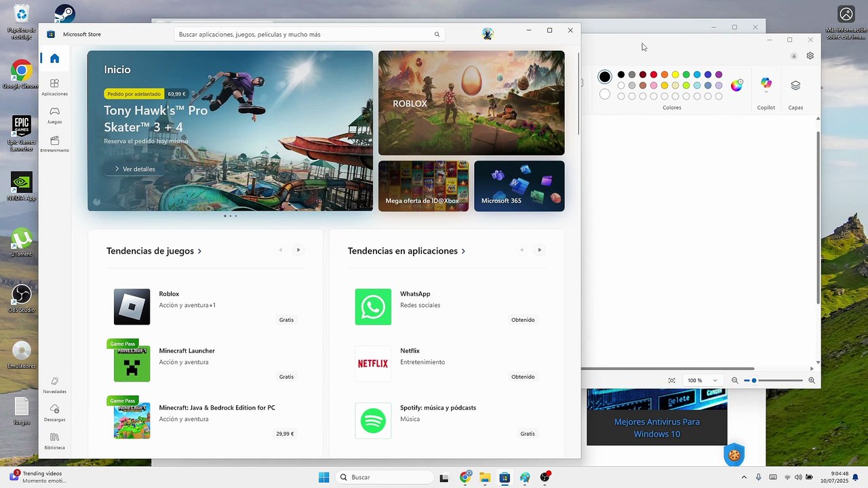Click the Paint horizontal scrollbar
This screenshot has width=868, height=488.
tap(668, 369)
